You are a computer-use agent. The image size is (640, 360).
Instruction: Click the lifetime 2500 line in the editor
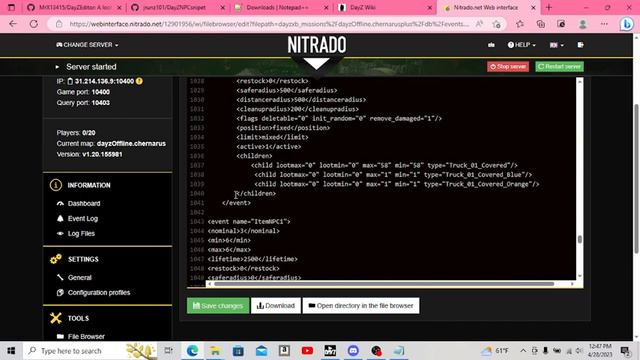point(253,259)
